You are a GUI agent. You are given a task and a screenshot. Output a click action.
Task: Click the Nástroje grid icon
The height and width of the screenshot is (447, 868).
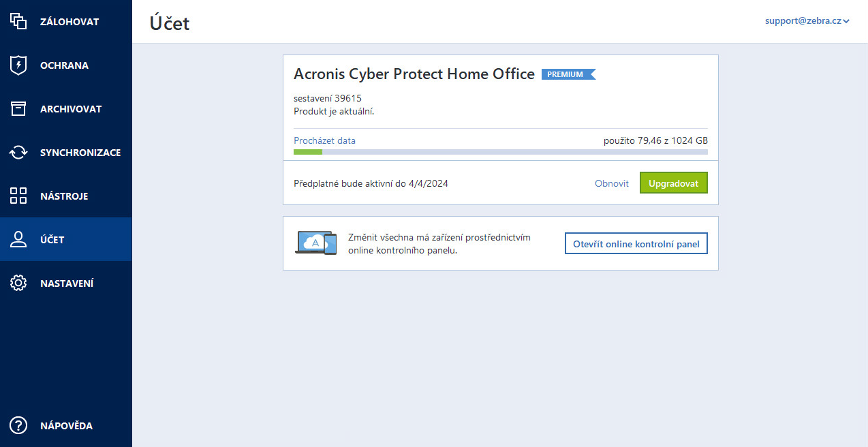pyautogui.click(x=18, y=196)
